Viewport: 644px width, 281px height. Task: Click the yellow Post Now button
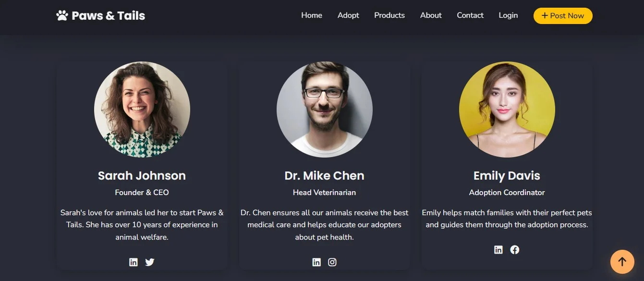563,16
